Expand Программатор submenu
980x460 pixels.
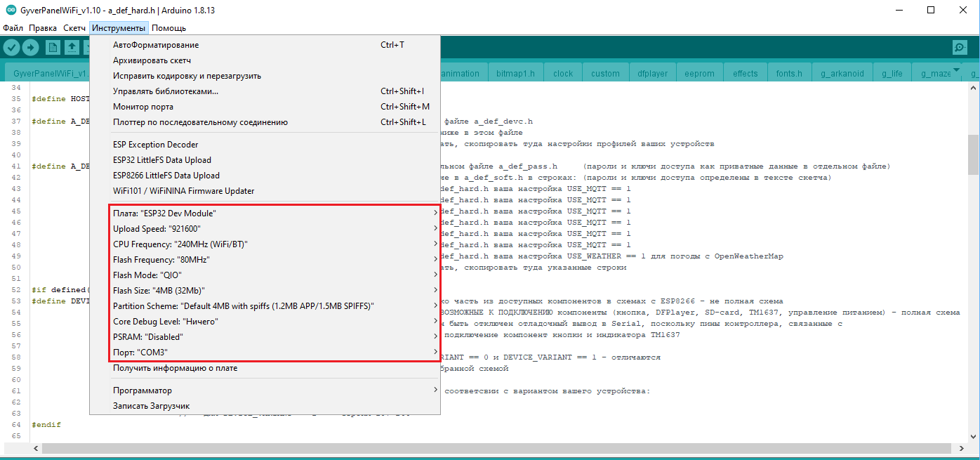265,390
